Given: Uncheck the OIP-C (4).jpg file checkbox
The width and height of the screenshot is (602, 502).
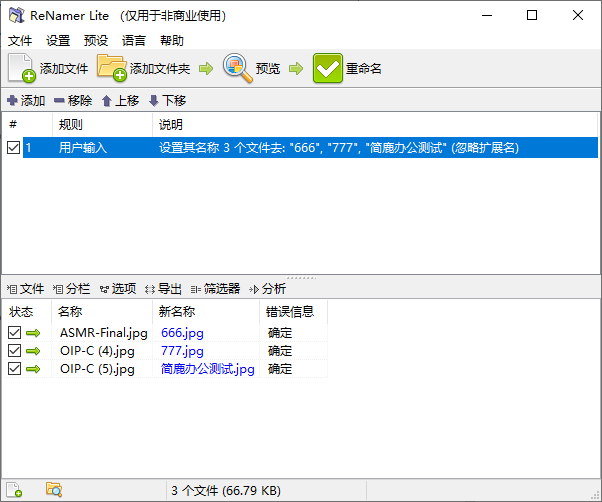Looking at the screenshot, I should coord(14,350).
